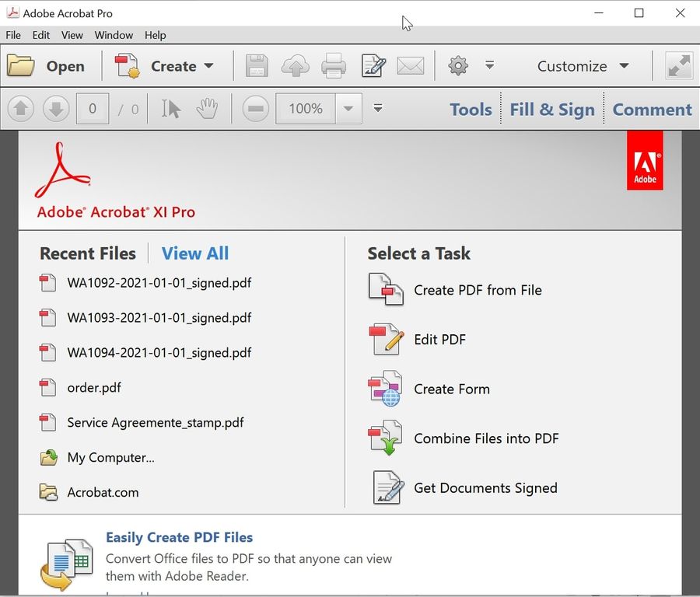Click the Create button label
700x597 pixels.
click(x=173, y=67)
